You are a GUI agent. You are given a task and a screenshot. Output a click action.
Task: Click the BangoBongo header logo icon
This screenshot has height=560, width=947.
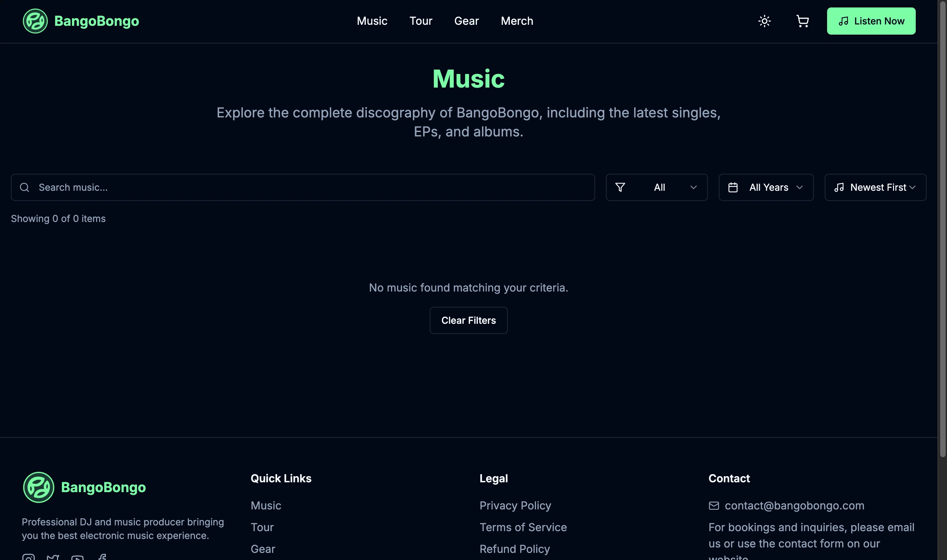(35, 21)
